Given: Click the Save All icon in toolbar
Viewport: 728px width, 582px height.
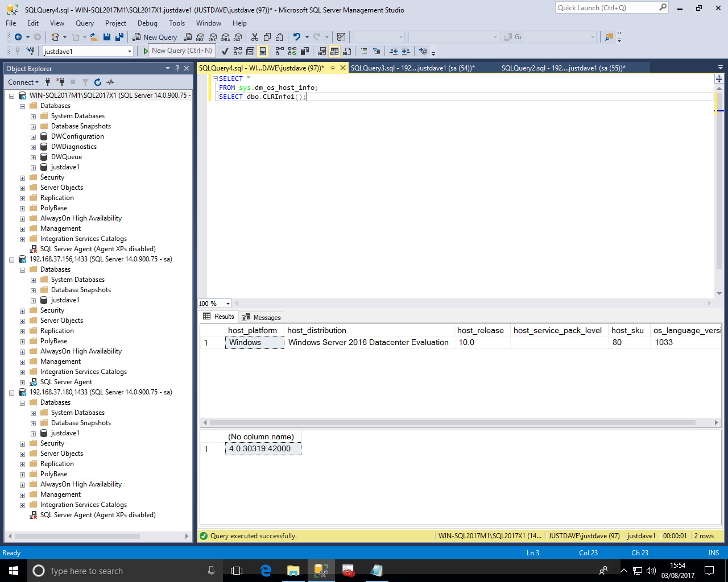Looking at the screenshot, I should 119,38.
